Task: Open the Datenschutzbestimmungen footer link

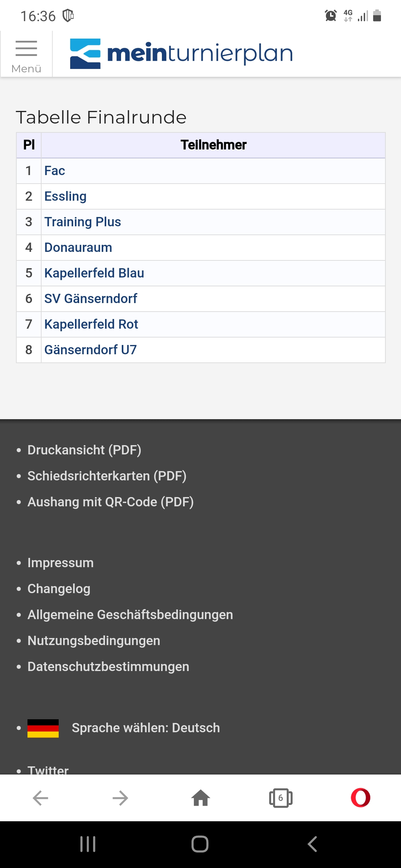Action: click(x=108, y=667)
